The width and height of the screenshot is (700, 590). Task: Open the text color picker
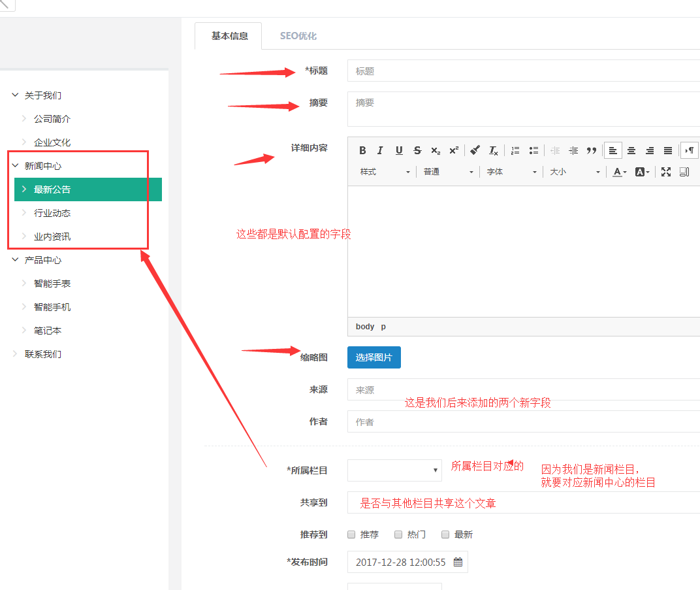619,172
